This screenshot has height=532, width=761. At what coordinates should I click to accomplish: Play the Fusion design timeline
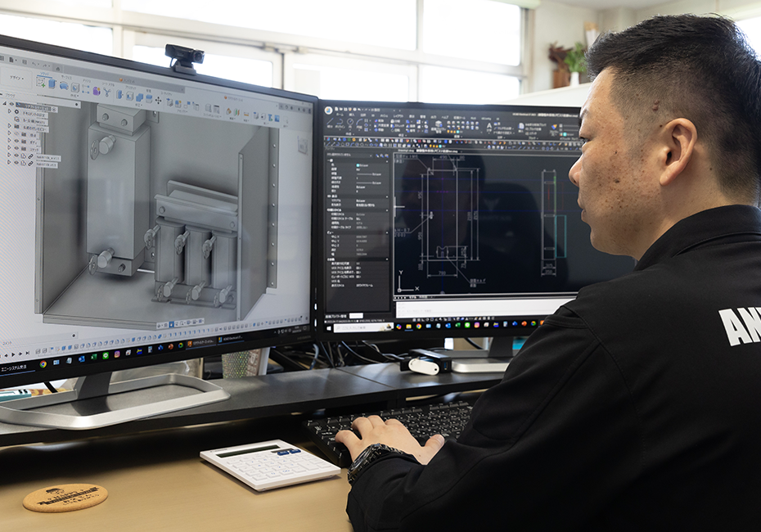pyautogui.click(x=13, y=355)
